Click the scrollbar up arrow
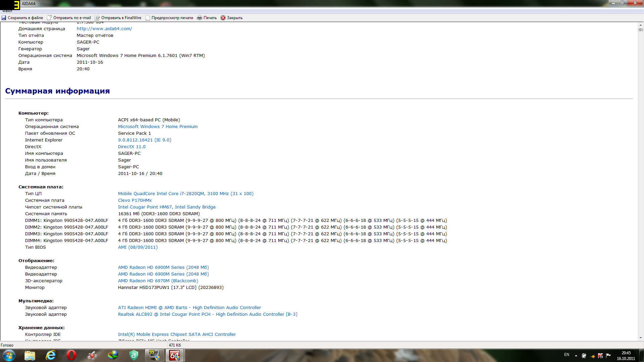The image size is (644, 362). 641,25
